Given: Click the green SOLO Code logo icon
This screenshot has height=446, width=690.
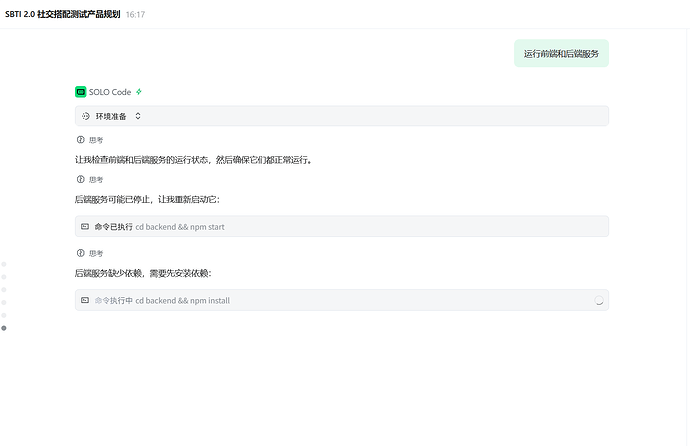Looking at the screenshot, I should tap(81, 92).
